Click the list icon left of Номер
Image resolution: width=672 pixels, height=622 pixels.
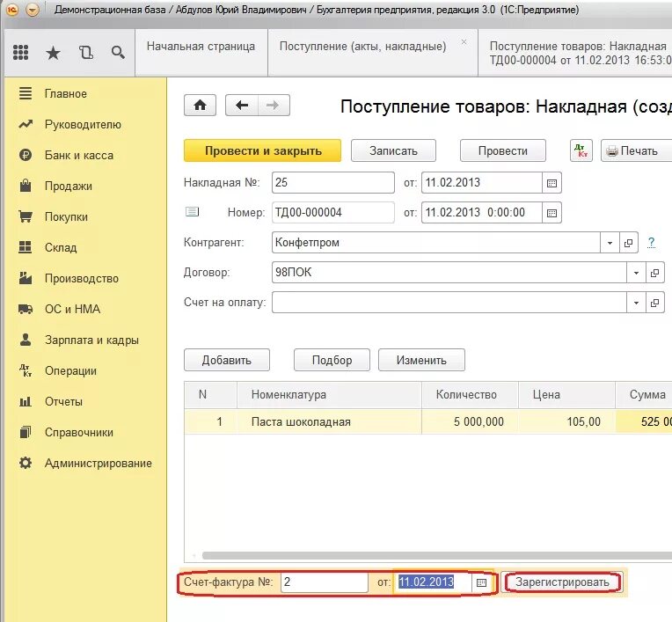[x=192, y=212]
